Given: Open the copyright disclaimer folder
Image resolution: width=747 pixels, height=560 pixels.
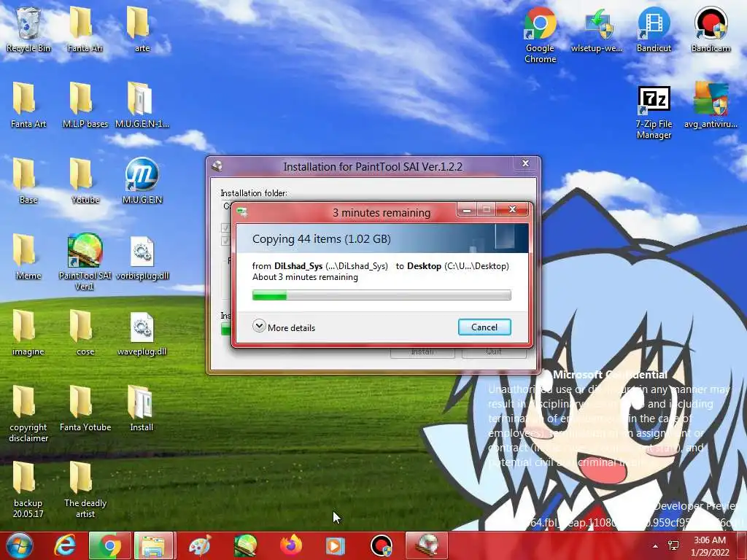Looking at the screenshot, I should 28,413.
